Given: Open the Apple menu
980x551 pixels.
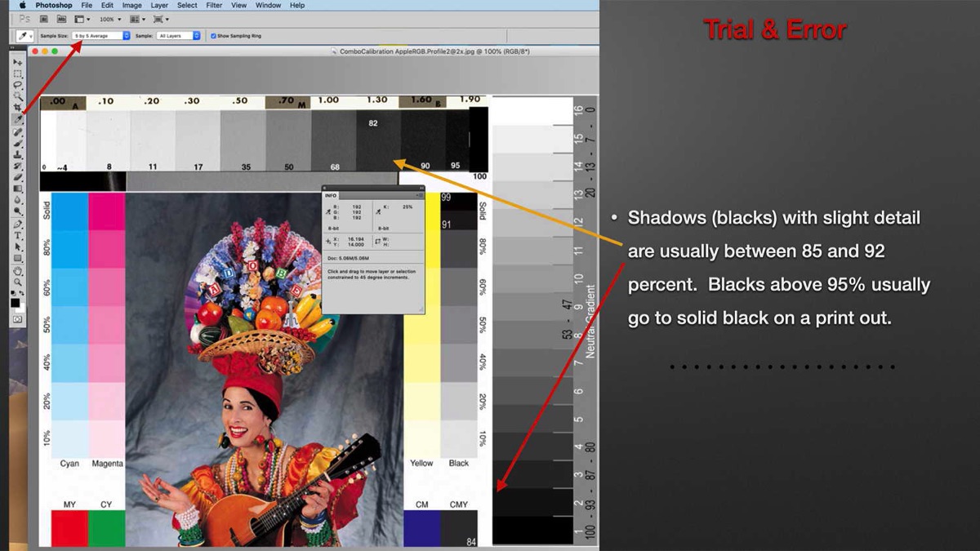Looking at the screenshot, I should [x=22, y=5].
